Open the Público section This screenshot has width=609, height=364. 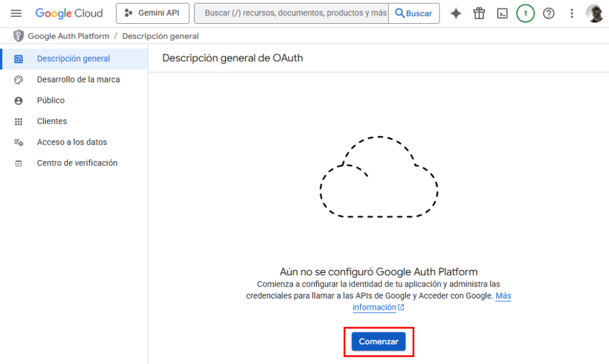tap(51, 101)
